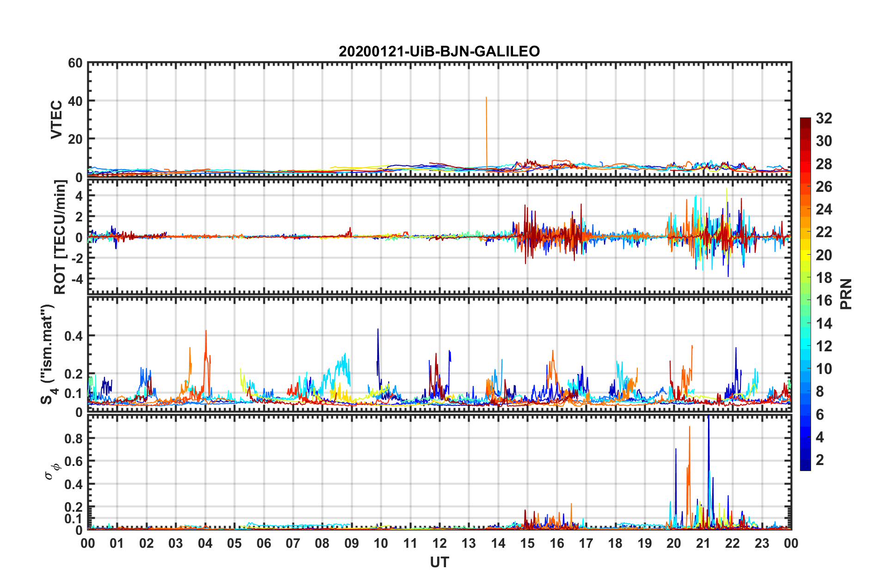879x588 pixels.
Task: Click the ROT burst around 15 UT
Action: pos(531,235)
